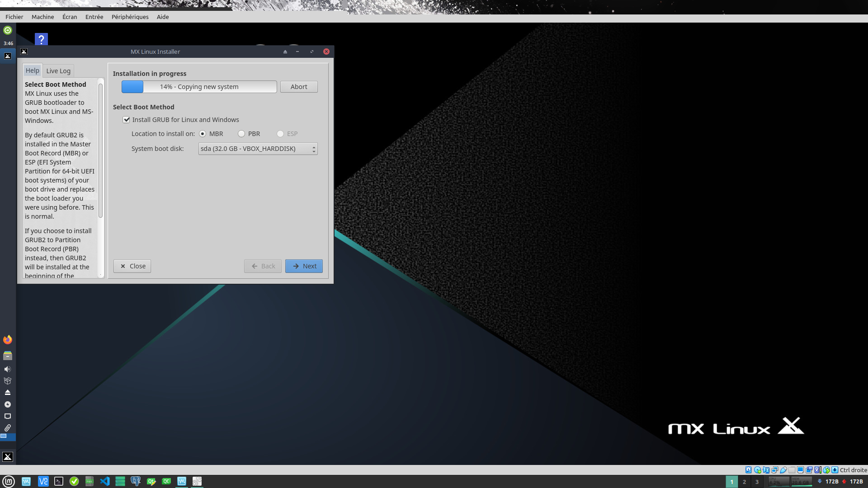868x488 pixels.
Task: Open the package updater box icon
Action: click(8, 381)
